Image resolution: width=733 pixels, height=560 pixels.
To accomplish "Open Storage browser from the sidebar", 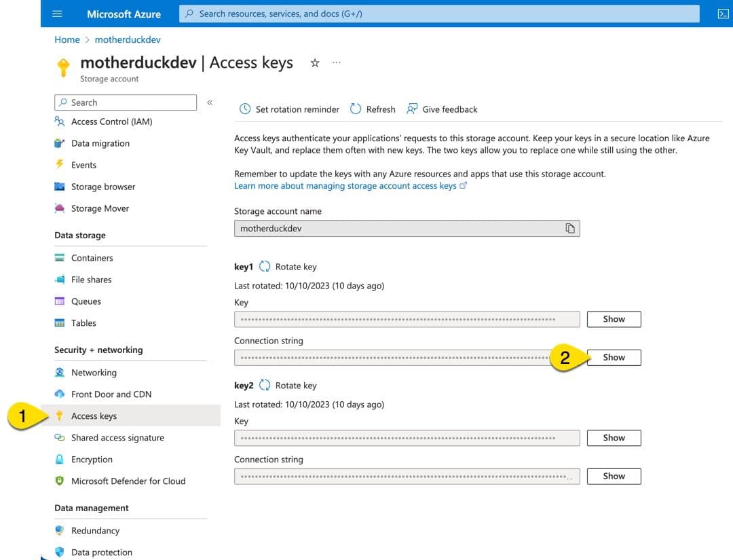I will [103, 187].
